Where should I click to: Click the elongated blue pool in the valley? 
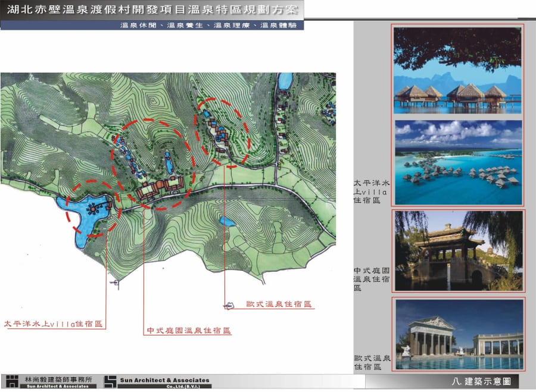pyautogui.click(x=169, y=163)
